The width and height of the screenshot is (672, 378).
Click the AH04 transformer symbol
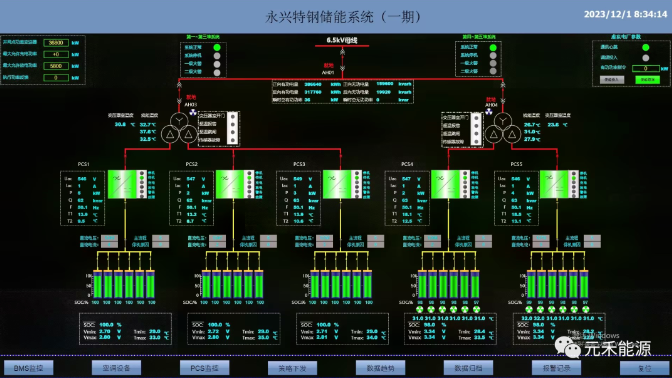503,128
